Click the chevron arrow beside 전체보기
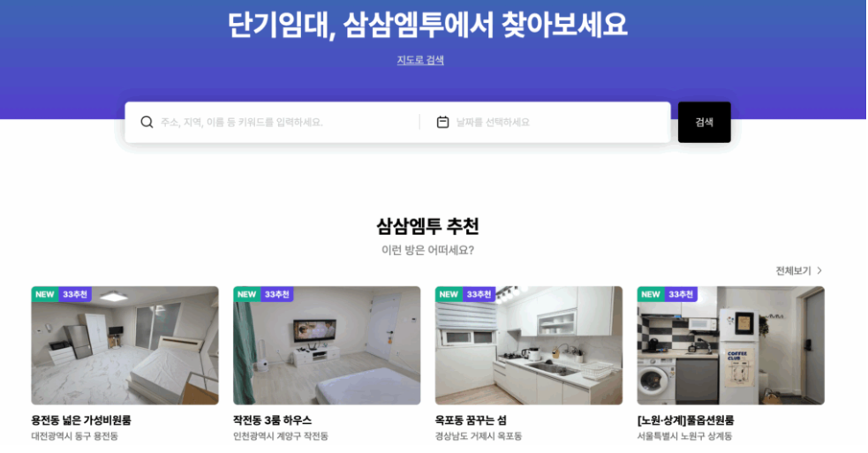868x453 pixels. point(819,271)
